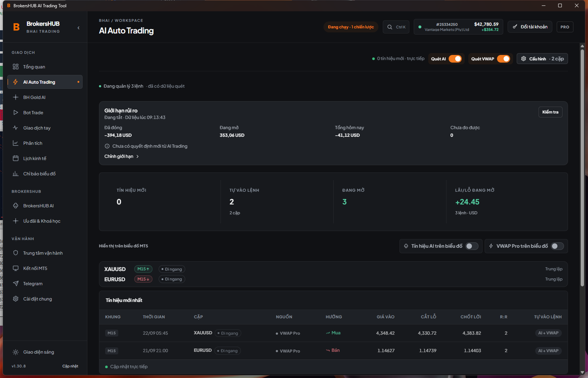Click the XAUUSD entry price 4,348.42
The image size is (588, 378).
coord(385,333)
